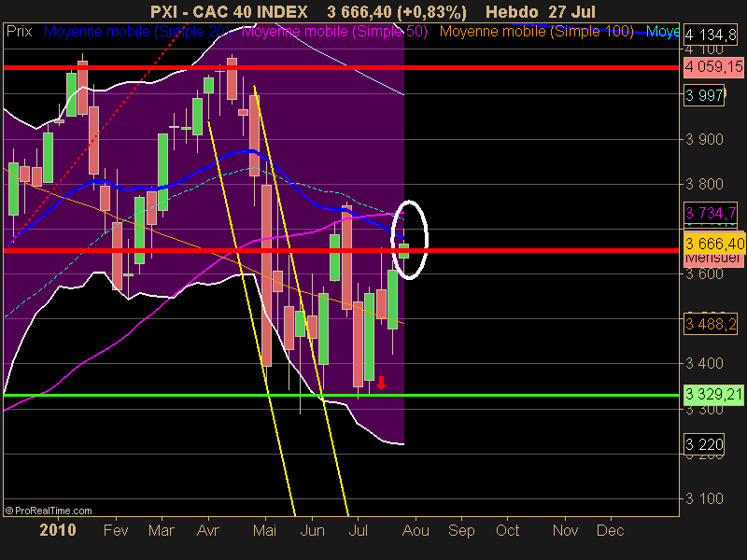Select Moyenne mobile (Simple 20) legend

click(136, 32)
